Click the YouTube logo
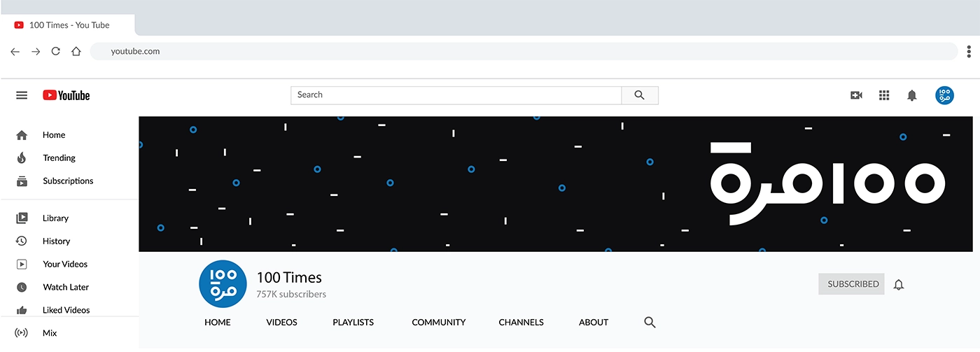Viewport: 980px width, 352px height. coord(66,95)
